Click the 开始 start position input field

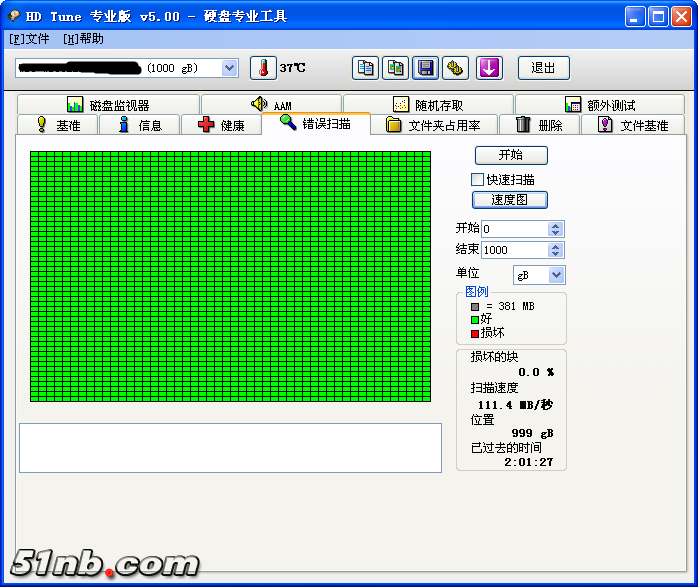click(513, 229)
